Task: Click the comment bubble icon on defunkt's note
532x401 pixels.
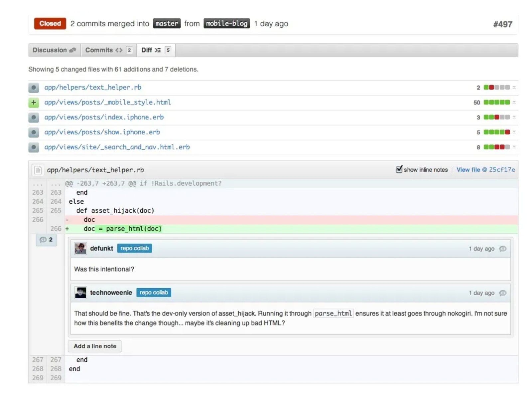Action: click(503, 249)
